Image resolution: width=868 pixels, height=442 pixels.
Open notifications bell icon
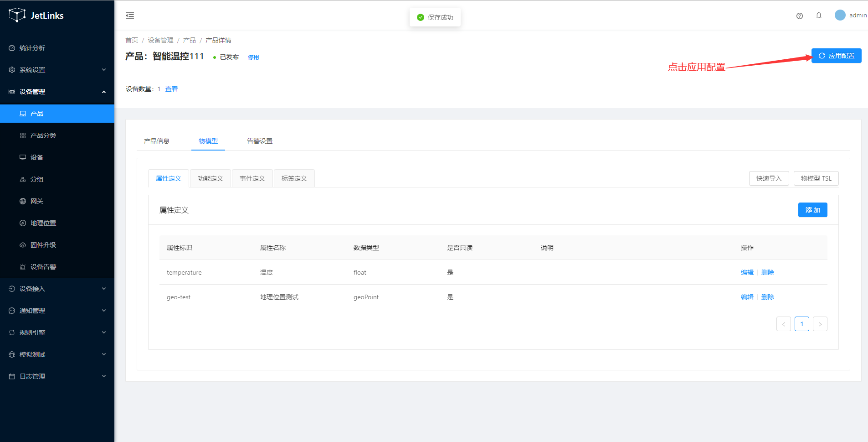tap(818, 16)
